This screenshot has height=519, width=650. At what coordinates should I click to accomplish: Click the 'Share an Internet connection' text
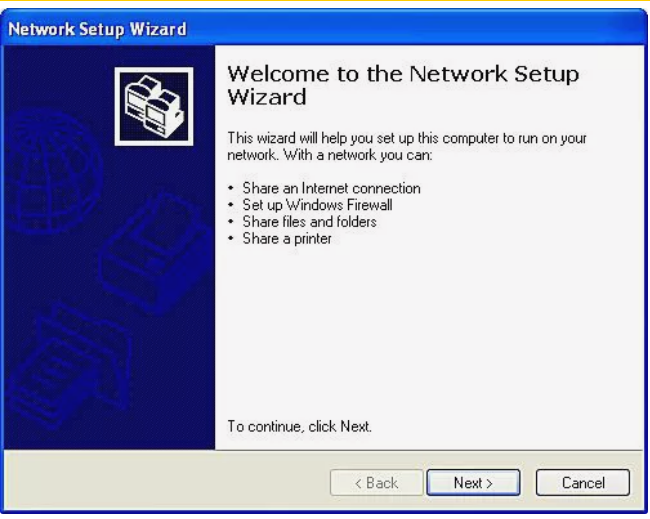click(x=331, y=188)
